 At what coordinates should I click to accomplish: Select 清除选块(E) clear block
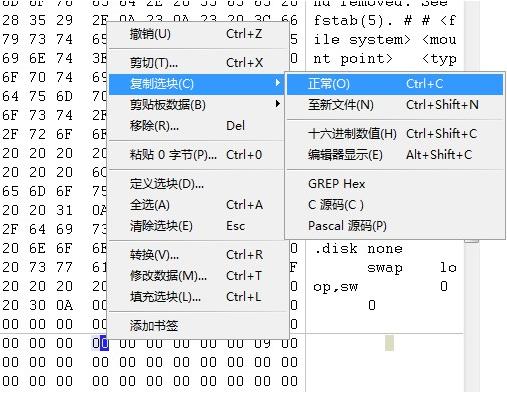point(198,226)
